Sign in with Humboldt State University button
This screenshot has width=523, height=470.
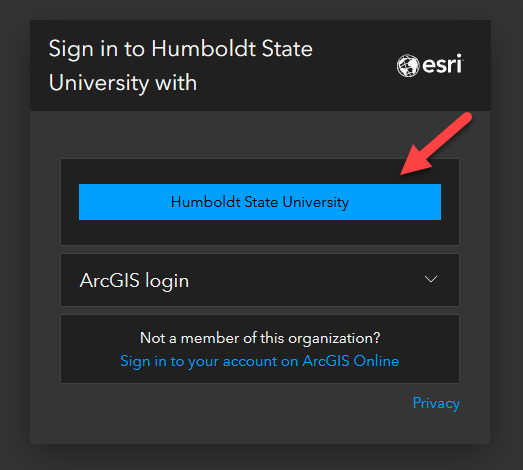(x=260, y=202)
